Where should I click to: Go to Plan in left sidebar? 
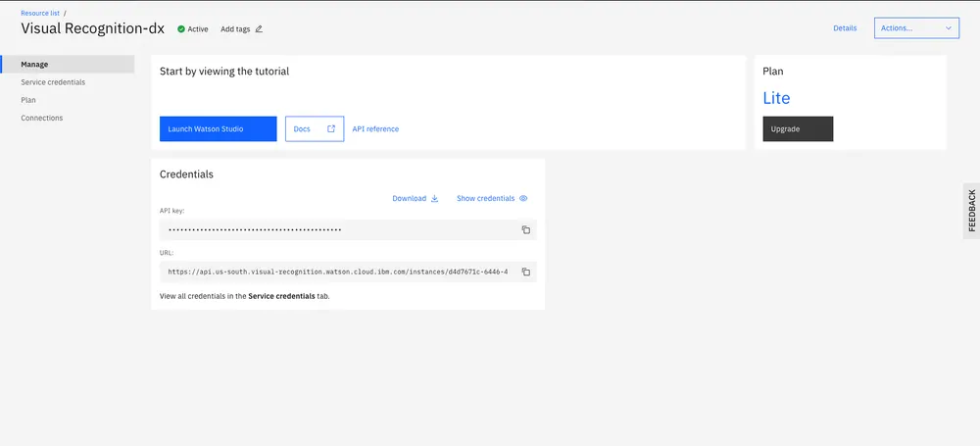28,100
